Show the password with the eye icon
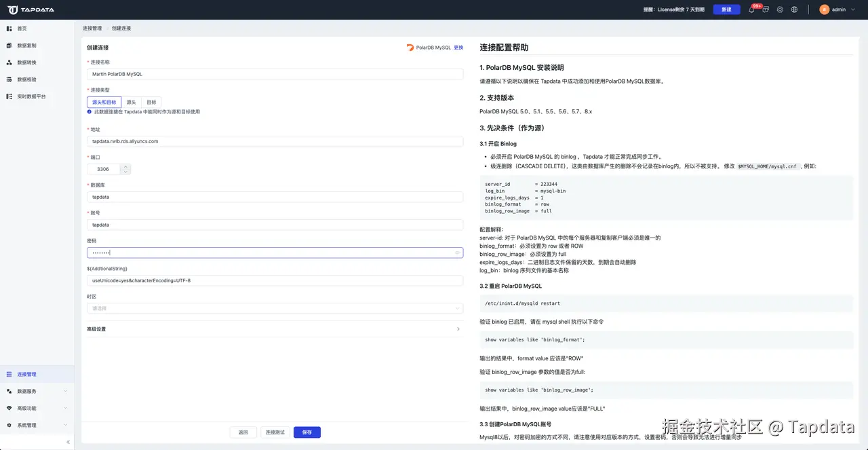 coord(458,252)
